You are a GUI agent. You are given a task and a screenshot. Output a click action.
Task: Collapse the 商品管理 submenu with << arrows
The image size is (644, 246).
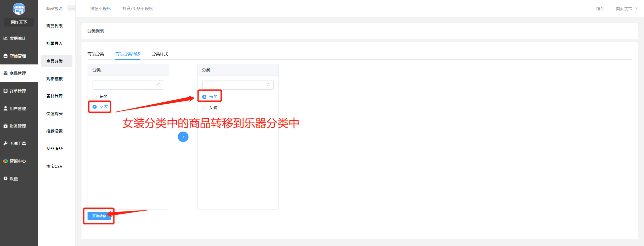coord(72,8)
